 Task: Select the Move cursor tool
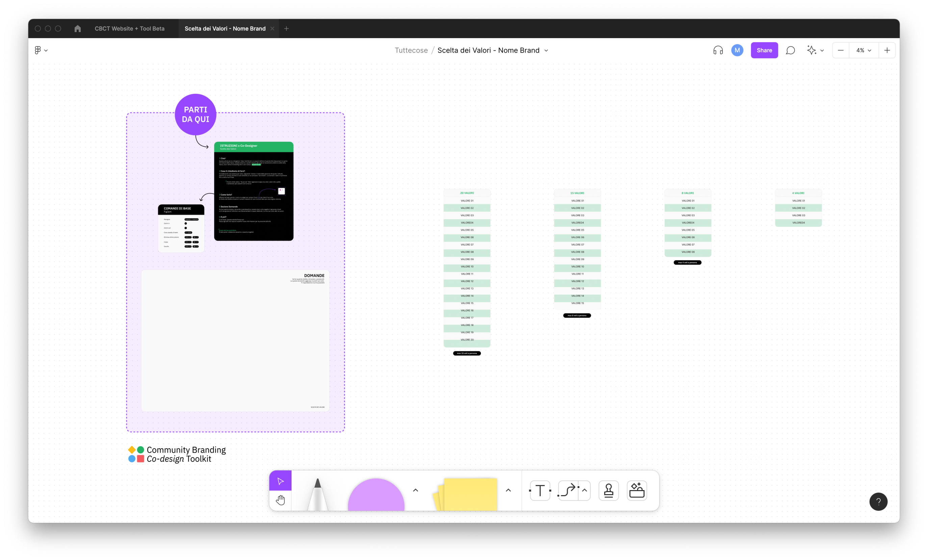pyautogui.click(x=280, y=481)
